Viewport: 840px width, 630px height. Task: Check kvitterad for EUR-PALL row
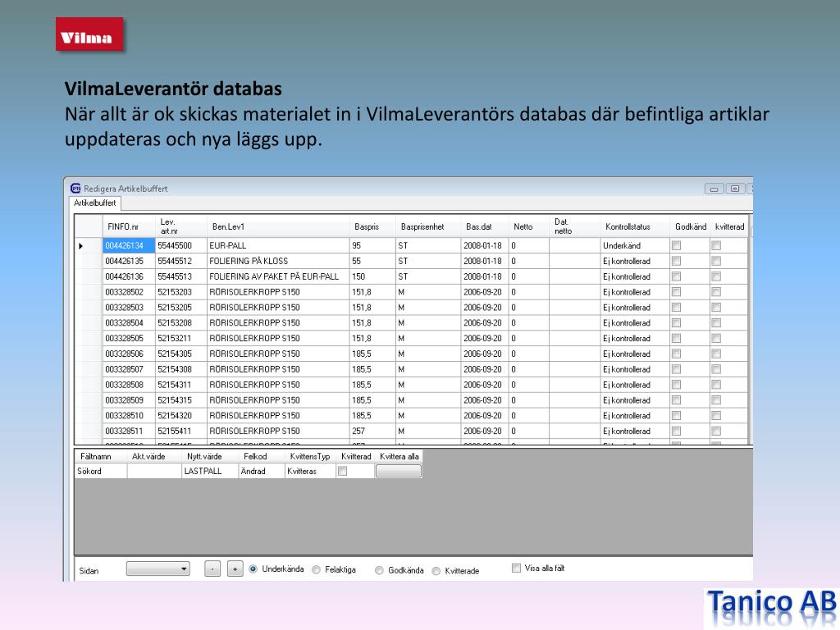[716, 245]
